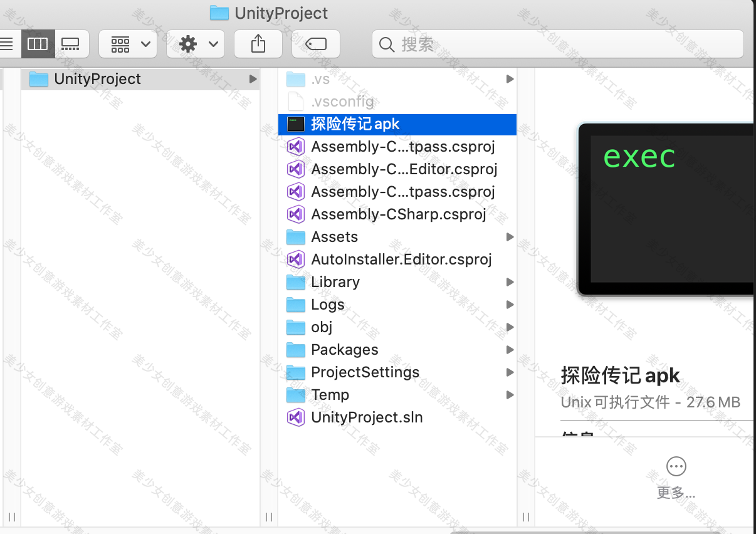Open the group-by arrangement dropdown

(128, 44)
